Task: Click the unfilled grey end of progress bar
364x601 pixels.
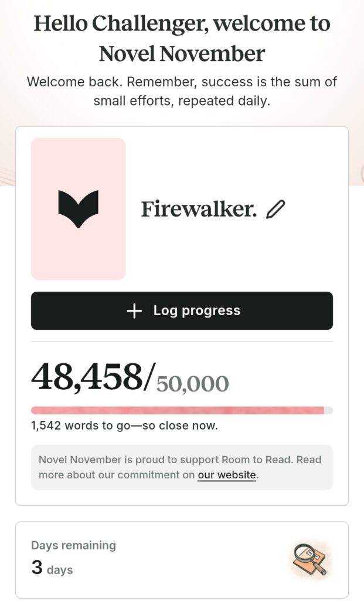Action: pyautogui.click(x=328, y=410)
